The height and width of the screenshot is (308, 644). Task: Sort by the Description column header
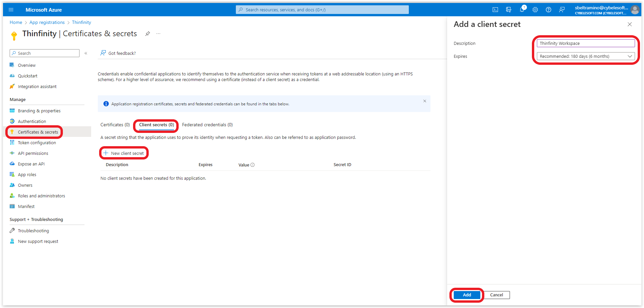coord(117,165)
